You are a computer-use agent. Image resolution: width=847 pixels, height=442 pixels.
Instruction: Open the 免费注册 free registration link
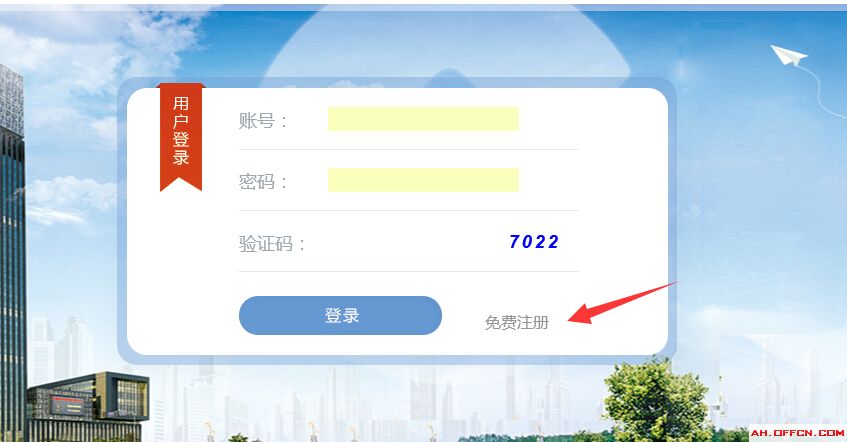[516, 323]
